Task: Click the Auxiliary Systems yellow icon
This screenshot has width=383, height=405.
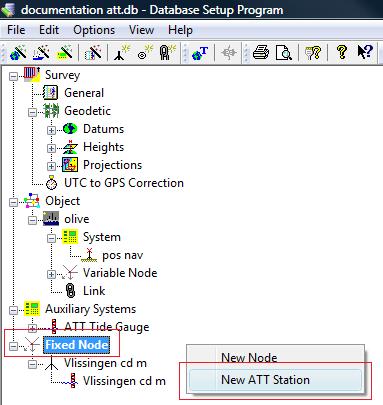Action: click(32, 309)
